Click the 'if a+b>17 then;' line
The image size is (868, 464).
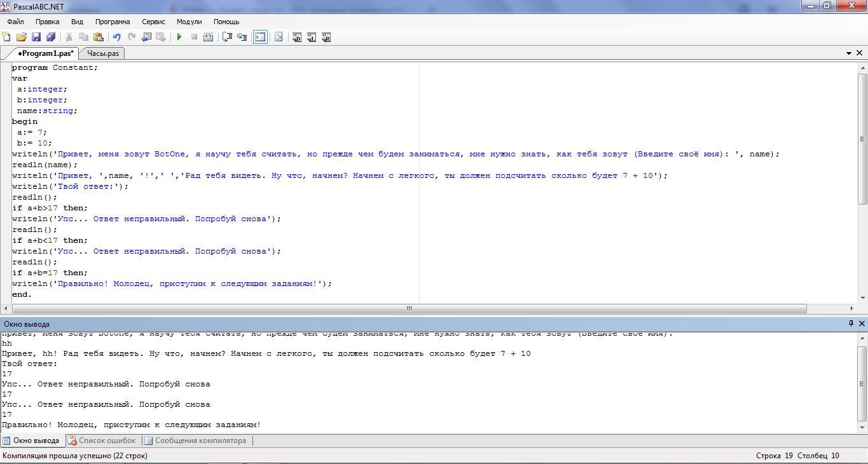click(x=50, y=208)
